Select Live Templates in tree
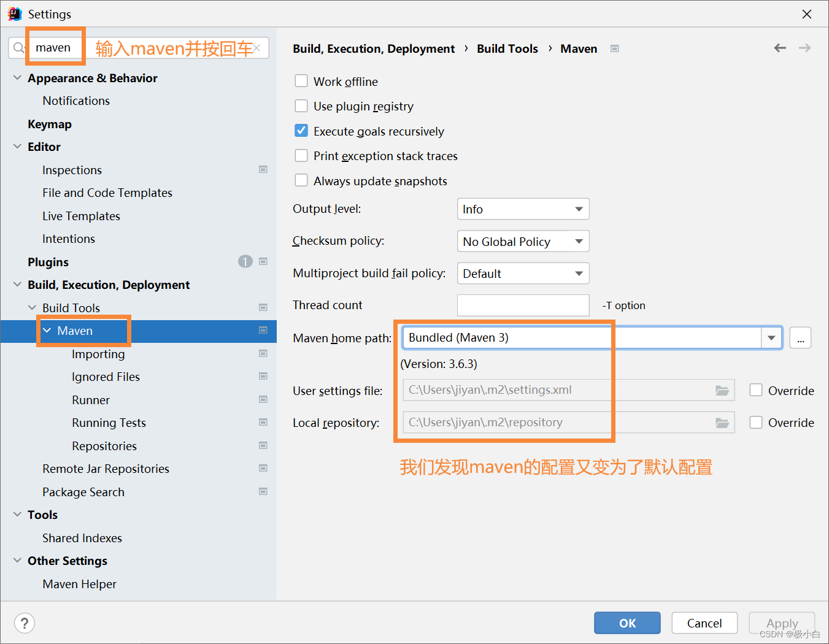The height and width of the screenshot is (644, 829). (x=81, y=216)
